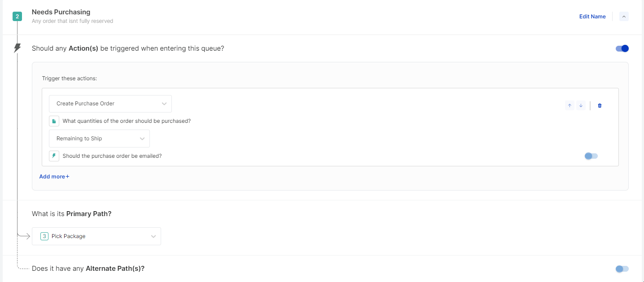Delete the Create Purchase Order action

pyautogui.click(x=600, y=106)
